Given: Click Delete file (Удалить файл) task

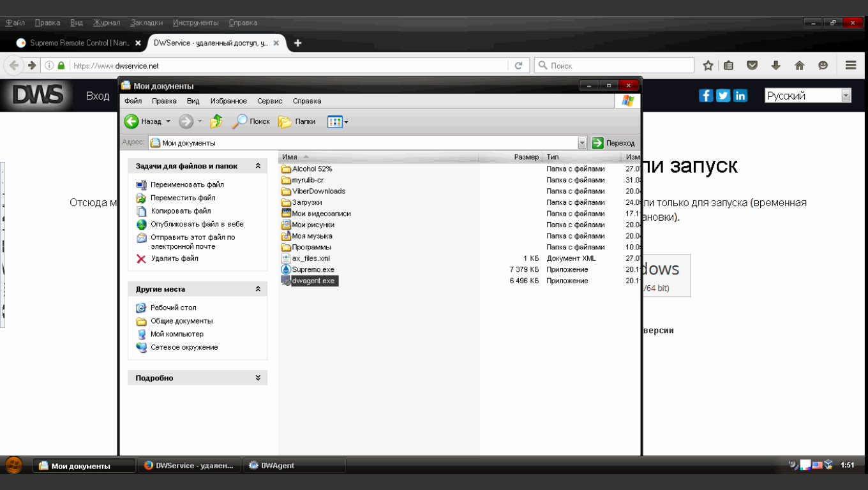Looking at the screenshot, I should tap(174, 258).
